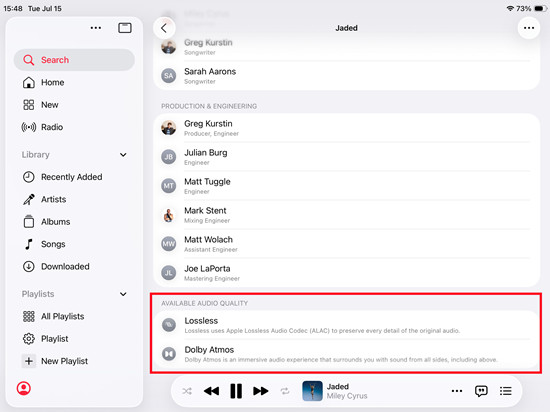Skip to the previous track
This screenshot has width=550, height=412.
coord(212,391)
